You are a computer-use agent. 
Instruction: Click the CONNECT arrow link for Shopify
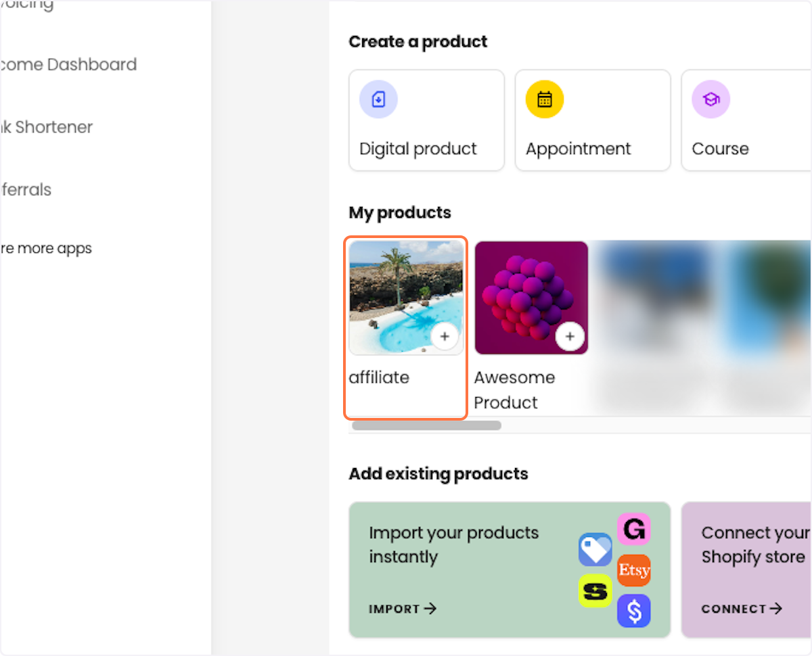click(x=742, y=609)
